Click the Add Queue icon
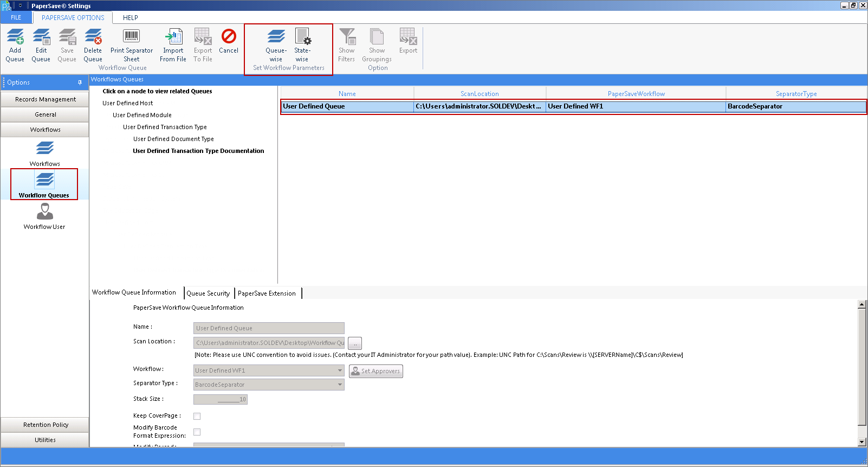This screenshot has width=868, height=467. pyautogui.click(x=15, y=37)
